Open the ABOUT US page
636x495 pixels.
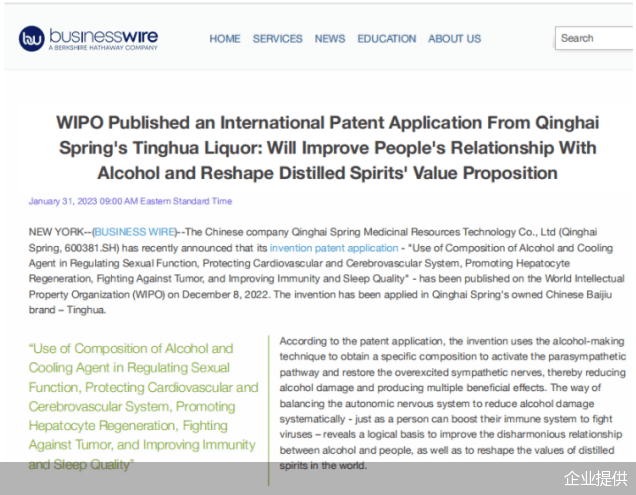pyautogui.click(x=454, y=39)
